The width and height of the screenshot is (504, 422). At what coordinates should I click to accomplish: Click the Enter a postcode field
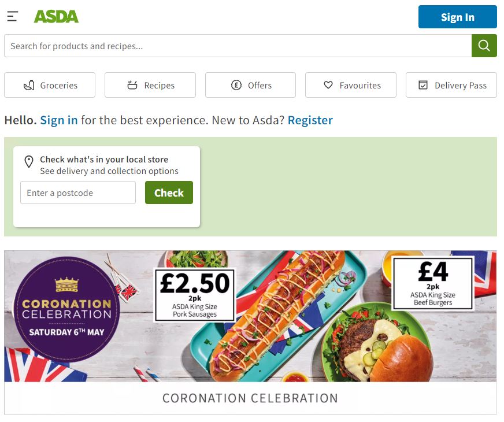pos(78,193)
